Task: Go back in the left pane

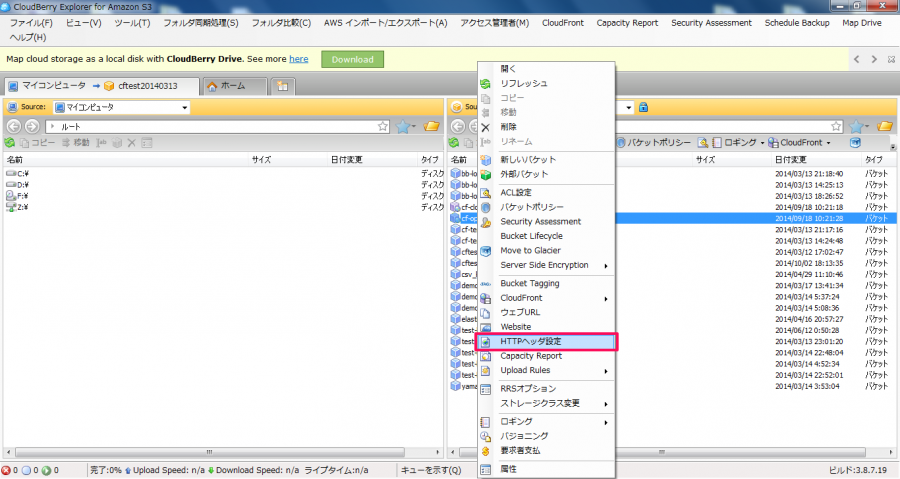Action: pos(14,126)
